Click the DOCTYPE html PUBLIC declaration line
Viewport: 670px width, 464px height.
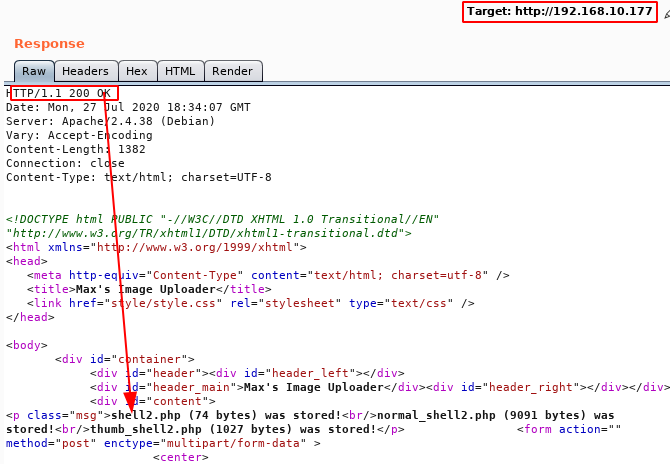coord(222,219)
